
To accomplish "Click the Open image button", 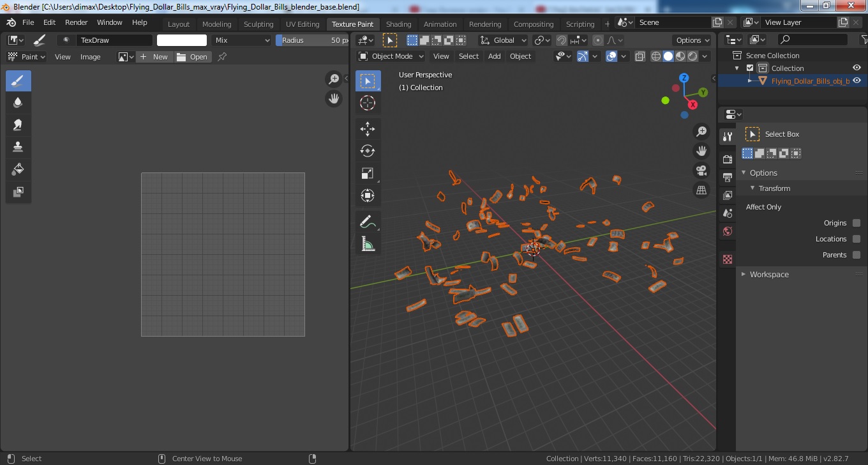I will tap(193, 57).
